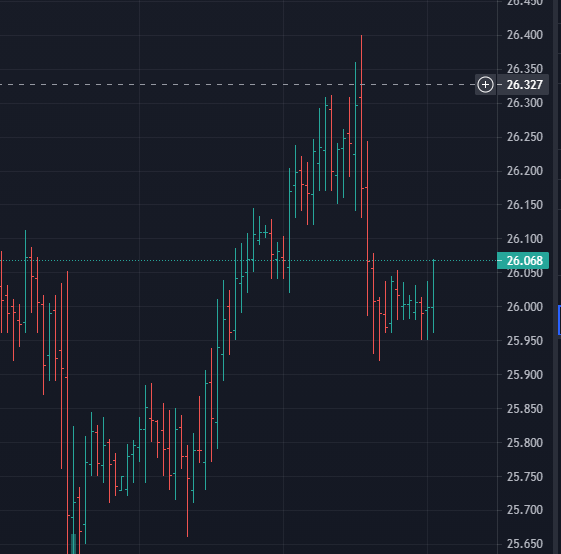Click the 26.350 price axis label
Screen dimensions: 561x554
point(525,69)
